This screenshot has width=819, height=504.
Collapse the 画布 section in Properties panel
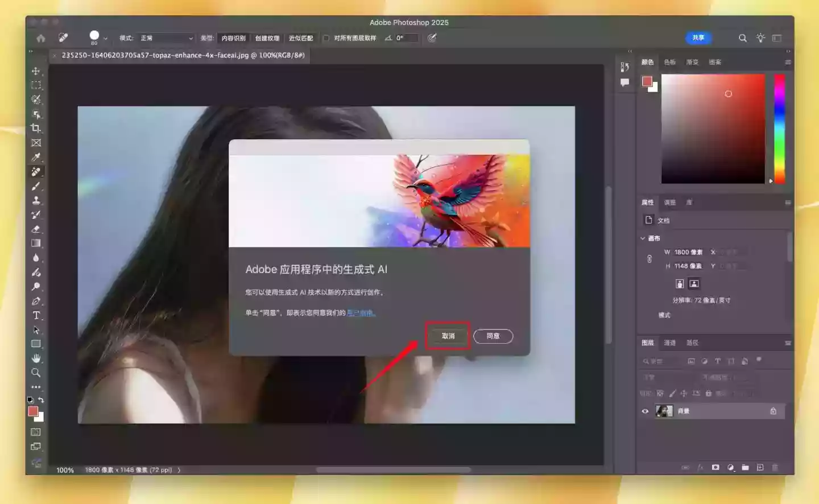[x=642, y=238]
